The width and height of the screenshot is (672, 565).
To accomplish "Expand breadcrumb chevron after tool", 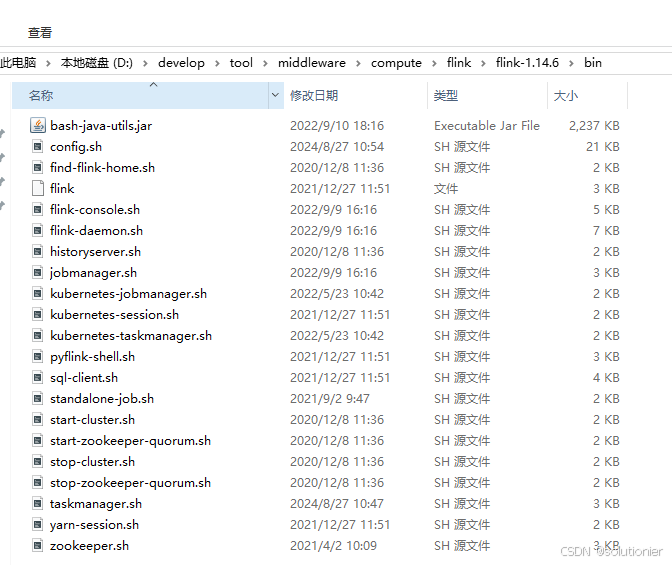I will 265,63.
